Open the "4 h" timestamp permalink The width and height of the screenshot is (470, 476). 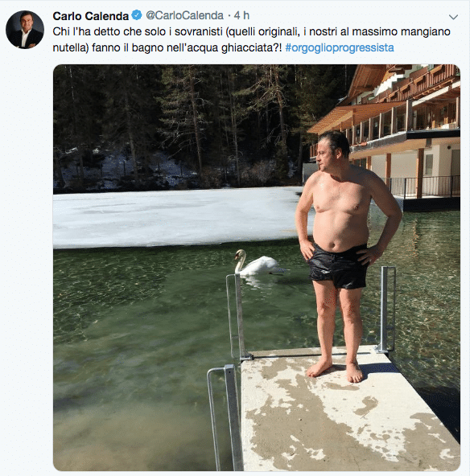tap(241, 15)
